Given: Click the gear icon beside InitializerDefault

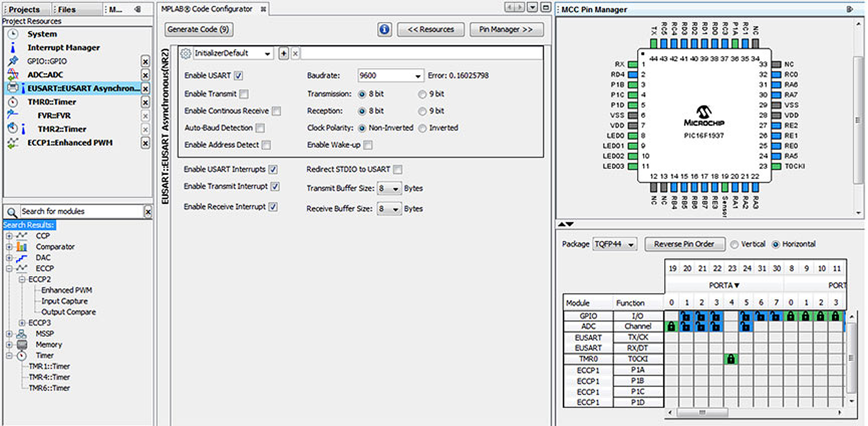Looking at the screenshot, I should pyautogui.click(x=185, y=53).
